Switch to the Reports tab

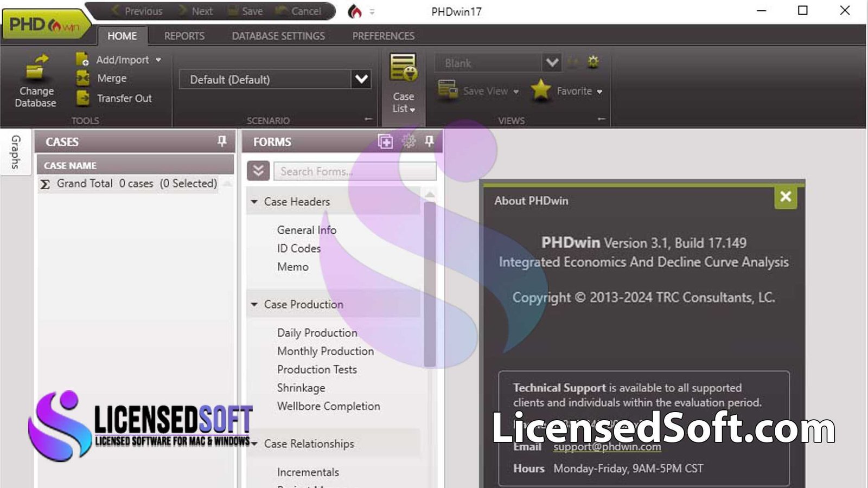coord(184,36)
